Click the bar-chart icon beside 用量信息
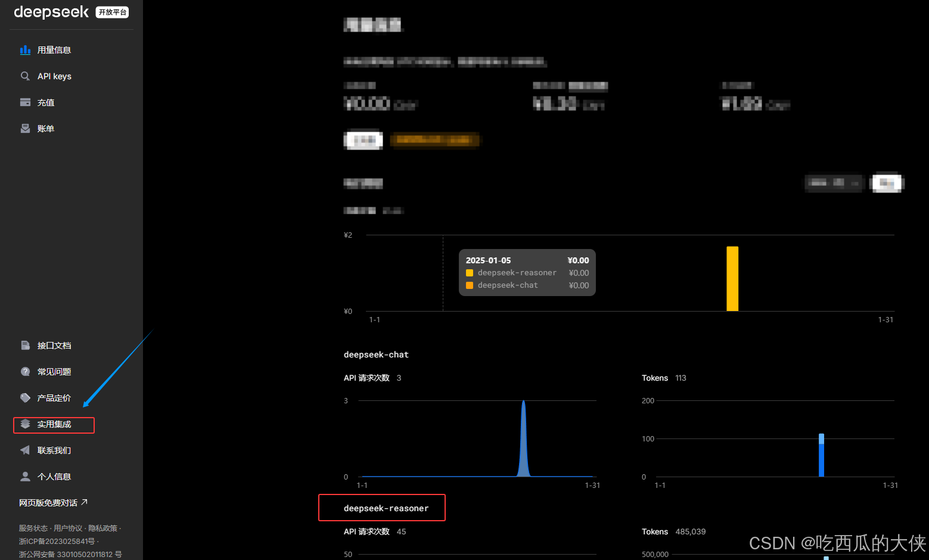The height and width of the screenshot is (560, 929). click(x=25, y=50)
